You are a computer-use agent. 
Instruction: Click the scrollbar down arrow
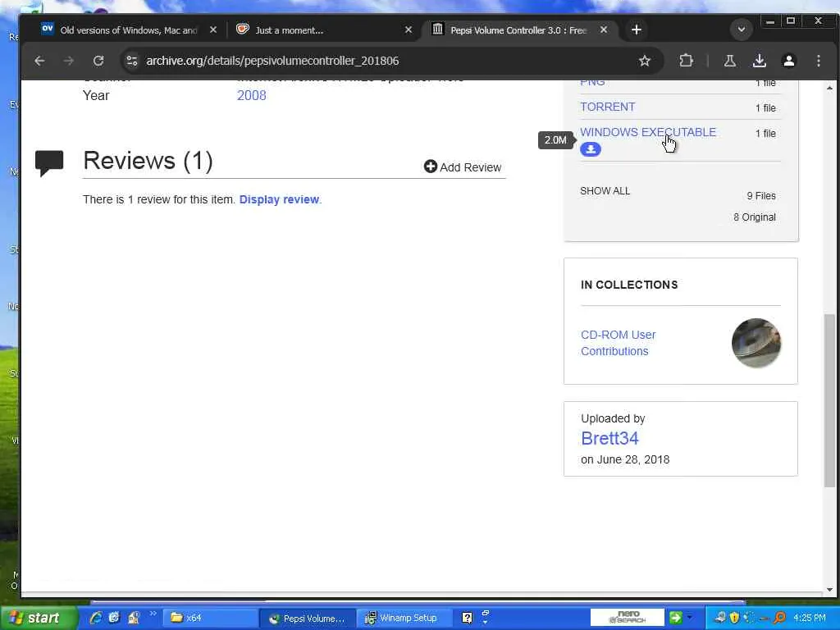pos(829,589)
